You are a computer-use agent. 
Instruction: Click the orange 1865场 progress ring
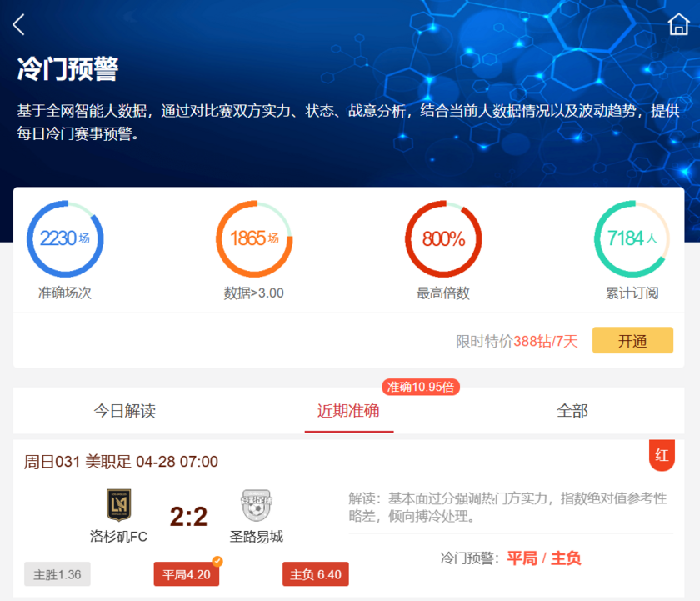[254, 238]
